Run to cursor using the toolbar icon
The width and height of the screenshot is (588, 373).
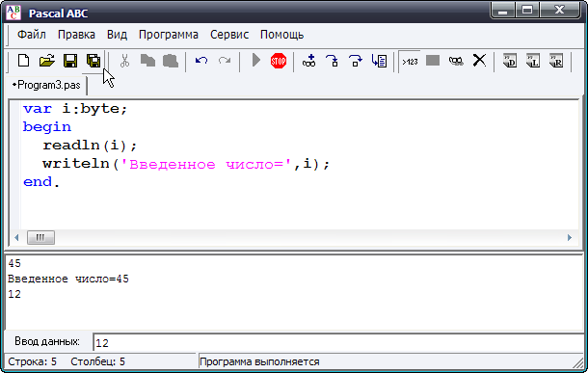coord(379,61)
